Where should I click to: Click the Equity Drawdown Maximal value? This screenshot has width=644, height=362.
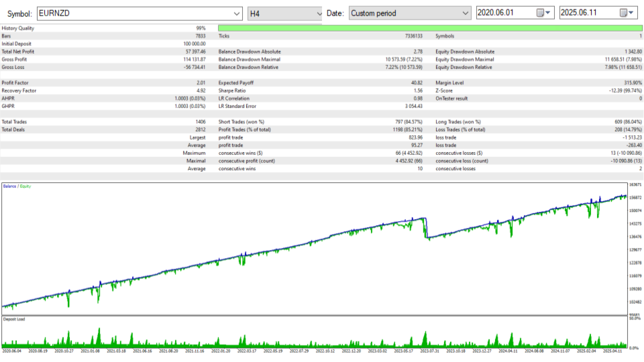click(623, 60)
